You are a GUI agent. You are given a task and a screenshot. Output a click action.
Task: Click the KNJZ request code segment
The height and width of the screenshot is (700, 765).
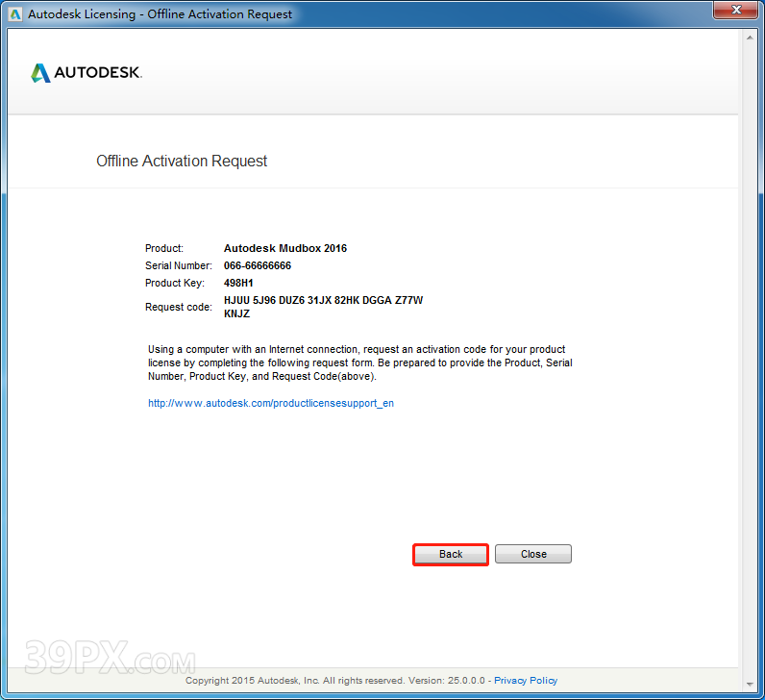point(236,314)
